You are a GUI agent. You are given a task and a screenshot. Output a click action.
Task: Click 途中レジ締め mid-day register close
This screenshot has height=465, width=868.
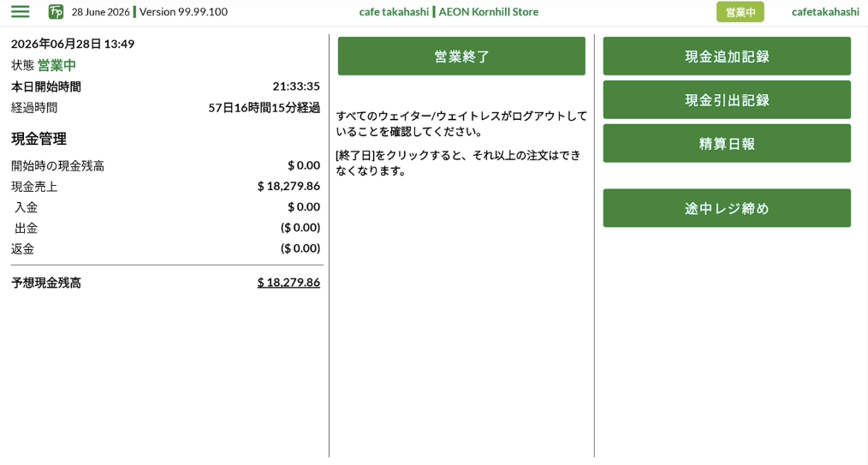click(726, 208)
